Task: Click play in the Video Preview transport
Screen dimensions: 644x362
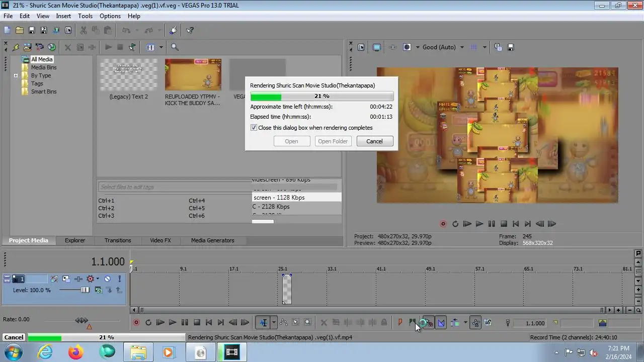Action: 479,224
